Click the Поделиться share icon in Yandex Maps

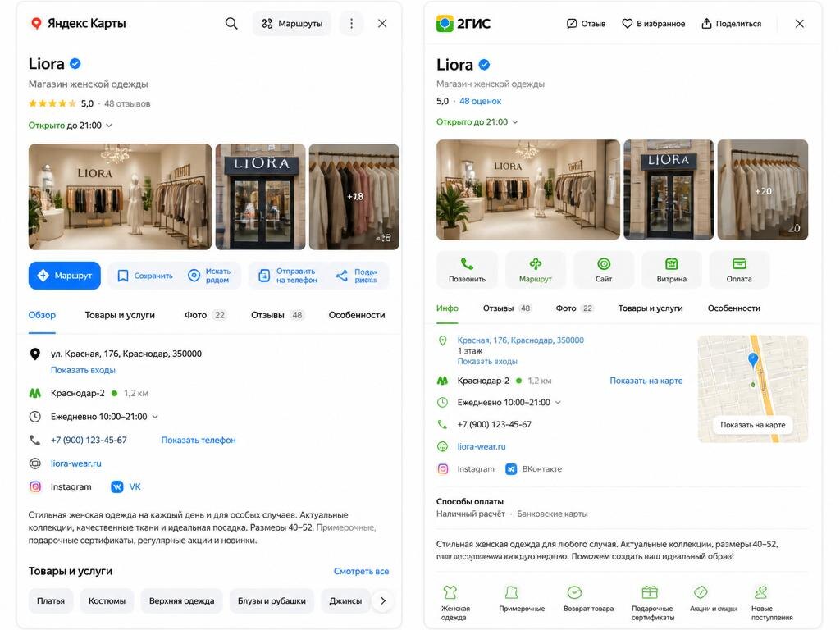[342, 276]
